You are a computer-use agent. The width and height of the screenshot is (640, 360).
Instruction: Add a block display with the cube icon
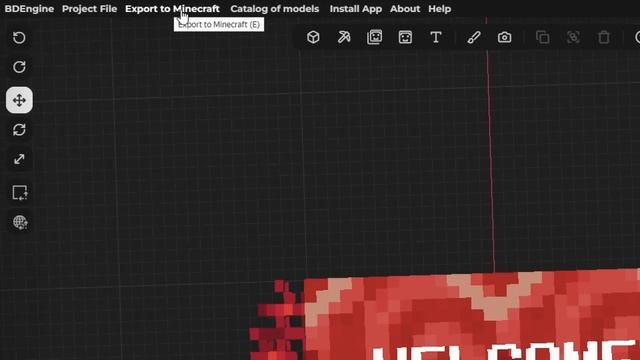tap(313, 38)
